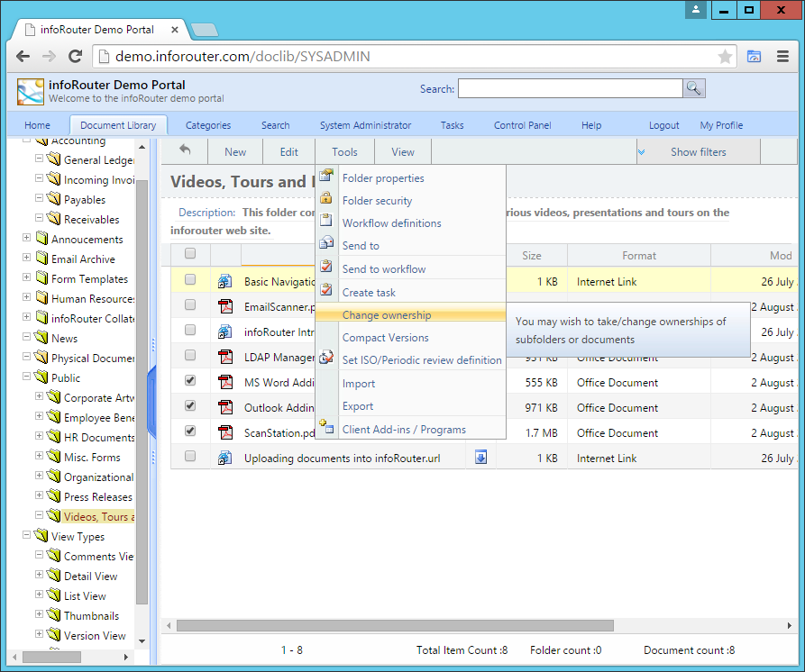Click the Set ISO/Periodic review icon

point(326,358)
